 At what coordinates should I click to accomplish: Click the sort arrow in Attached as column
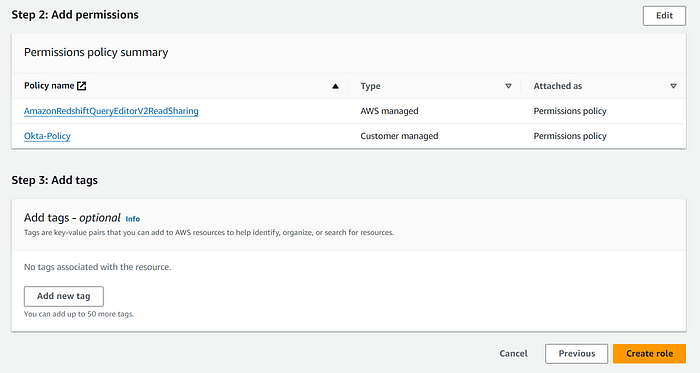[x=673, y=86]
